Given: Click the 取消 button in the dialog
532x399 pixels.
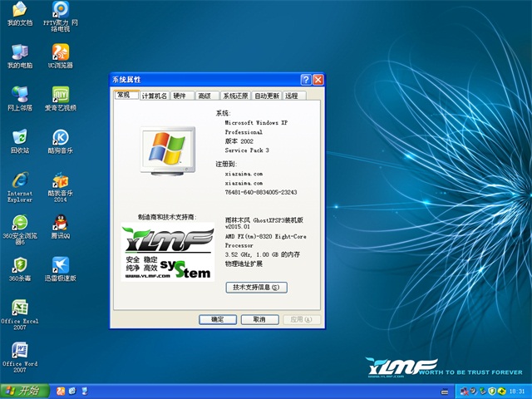Looking at the screenshot, I should click(x=259, y=319).
